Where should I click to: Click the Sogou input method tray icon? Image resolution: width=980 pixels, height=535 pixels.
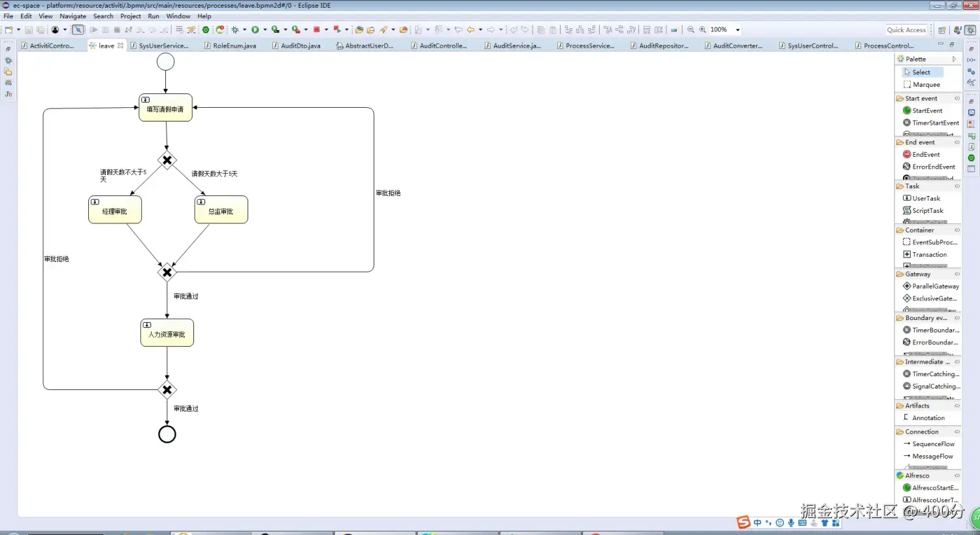point(743,523)
